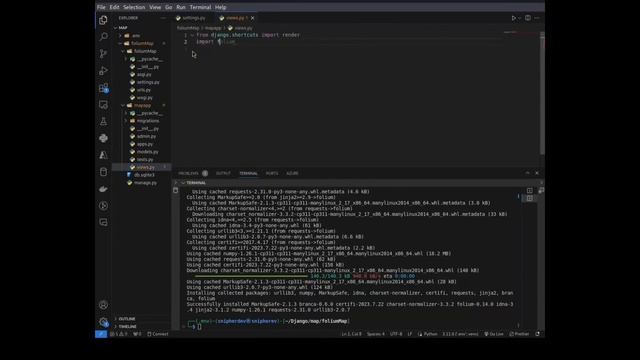Image resolution: width=640 pixels, height=360 pixels.
Task: Change UTF-8 encoding in status bar
Action: pyautogui.click(x=396, y=334)
